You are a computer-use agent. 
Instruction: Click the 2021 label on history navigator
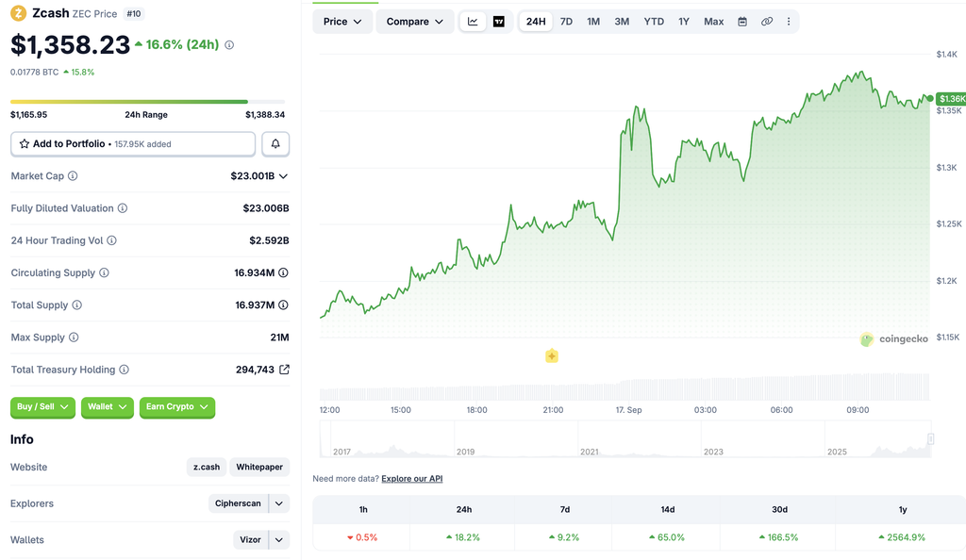pyautogui.click(x=589, y=452)
